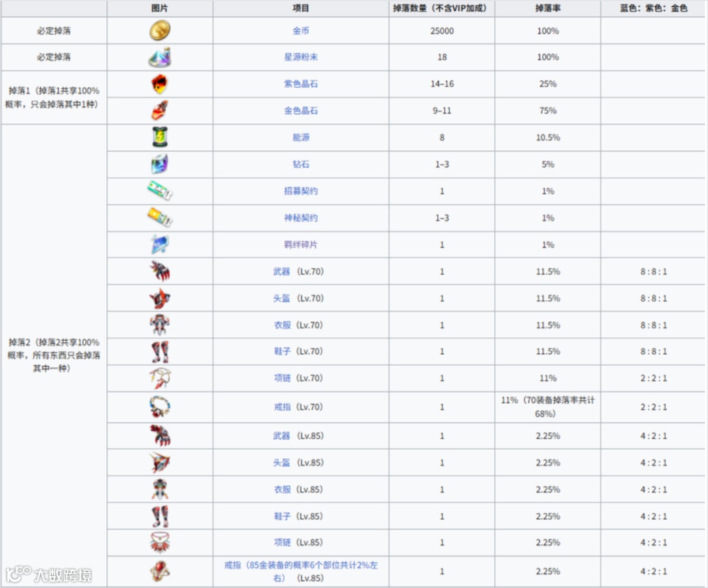Screen dimensions: 708x588
Task: Open the 头盔 link in the Lv.70 row
Action: (281, 298)
